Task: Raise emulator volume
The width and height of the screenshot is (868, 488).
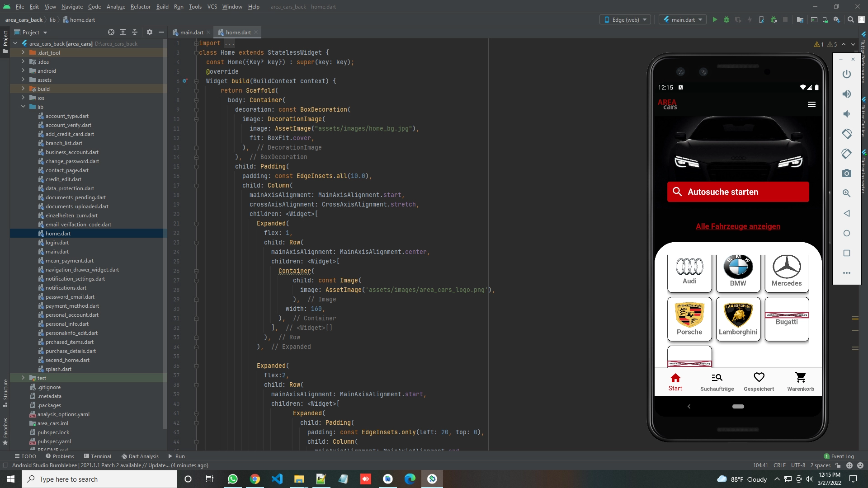Action: click(x=847, y=94)
